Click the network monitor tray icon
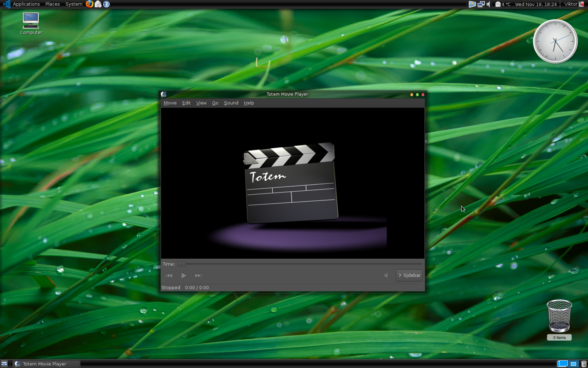Viewport: 588px width, 368px height. [x=481, y=4]
